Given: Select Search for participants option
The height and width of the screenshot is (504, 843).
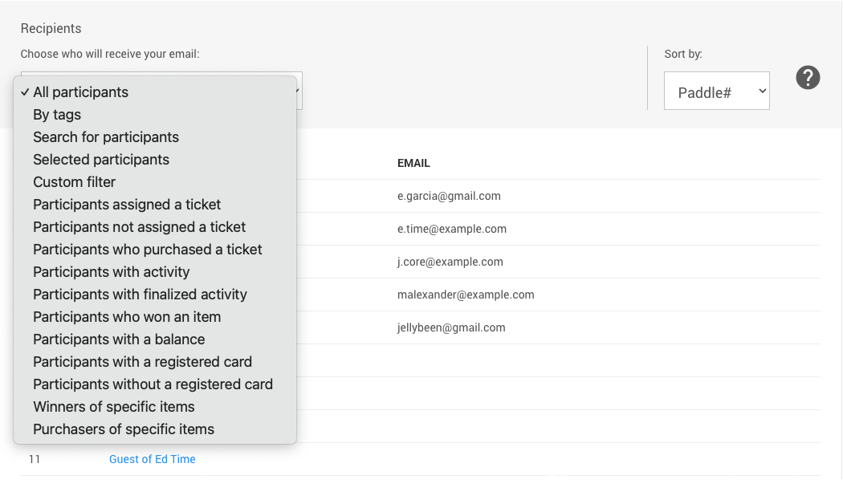Looking at the screenshot, I should 106,137.
